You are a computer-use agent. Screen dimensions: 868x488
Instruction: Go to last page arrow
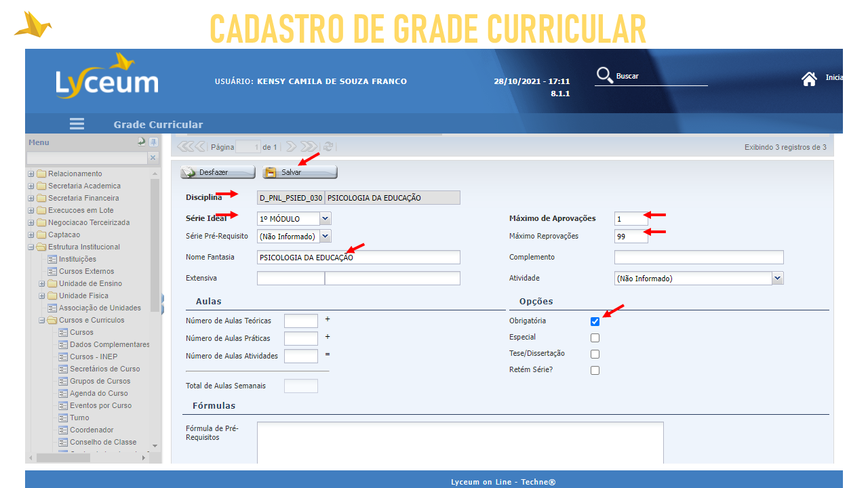(x=309, y=146)
